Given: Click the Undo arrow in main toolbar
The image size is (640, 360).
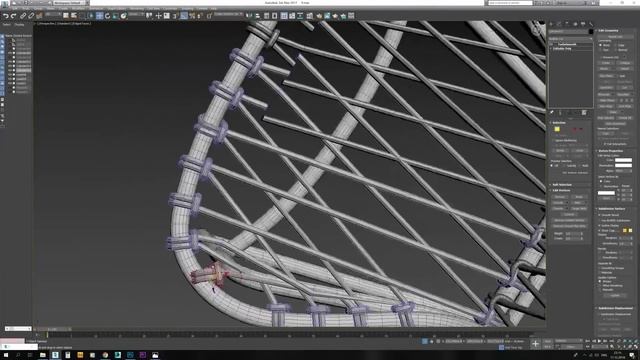Looking at the screenshot, I should pos(5,16).
